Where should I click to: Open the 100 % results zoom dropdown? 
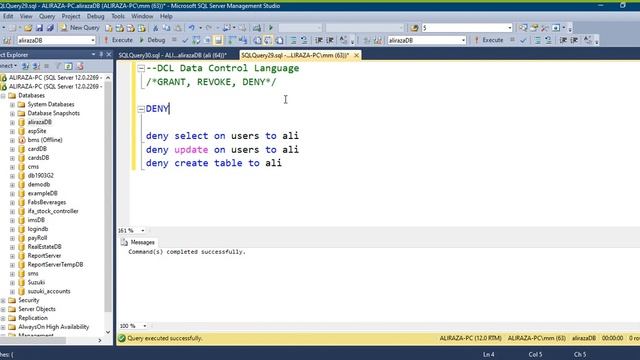pos(144,326)
